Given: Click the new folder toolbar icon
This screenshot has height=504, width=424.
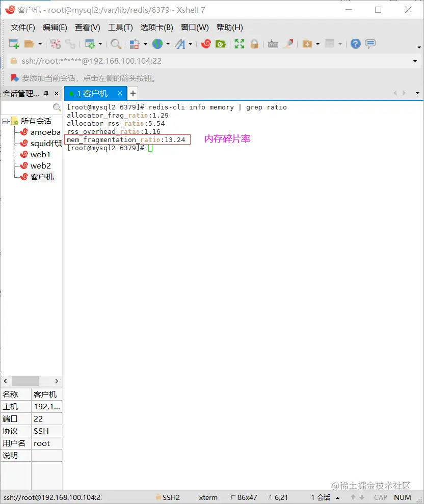Looking at the screenshot, I should [307, 44].
